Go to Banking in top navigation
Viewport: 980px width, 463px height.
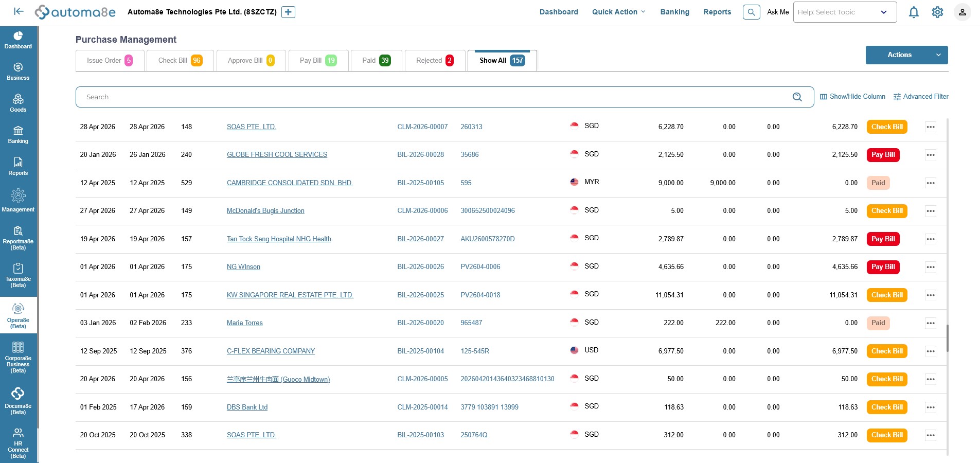pyautogui.click(x=674, y=12)
